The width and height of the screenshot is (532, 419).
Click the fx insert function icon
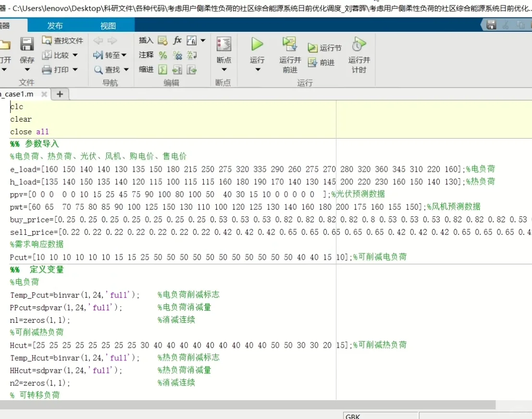coord(177,40)
